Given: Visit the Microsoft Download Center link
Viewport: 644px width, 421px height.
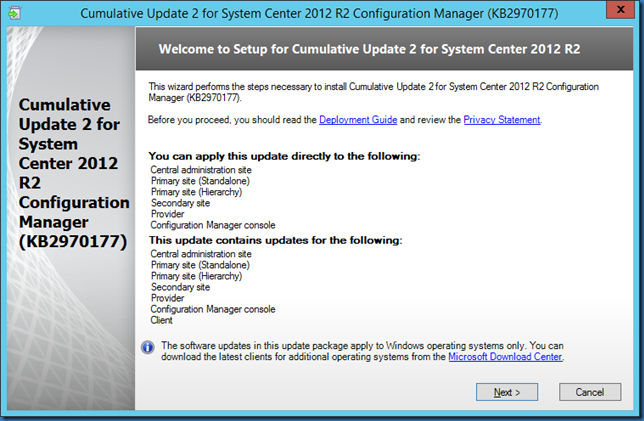Looking at the screenshot, I should click(506, 356).
